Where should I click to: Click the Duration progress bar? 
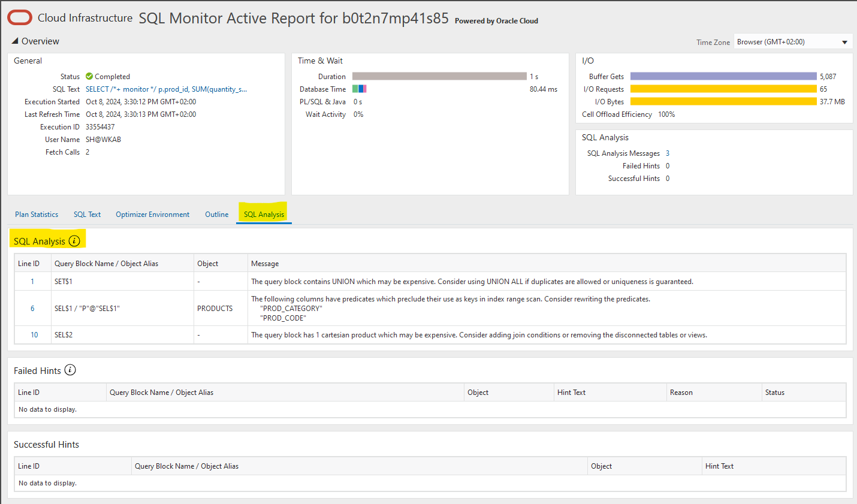439,76
